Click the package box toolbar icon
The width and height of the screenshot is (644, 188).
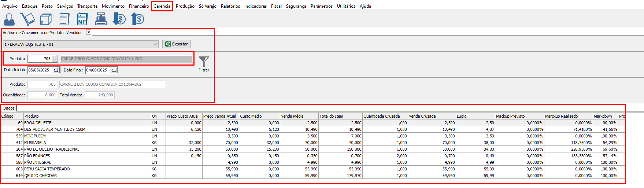46,19
